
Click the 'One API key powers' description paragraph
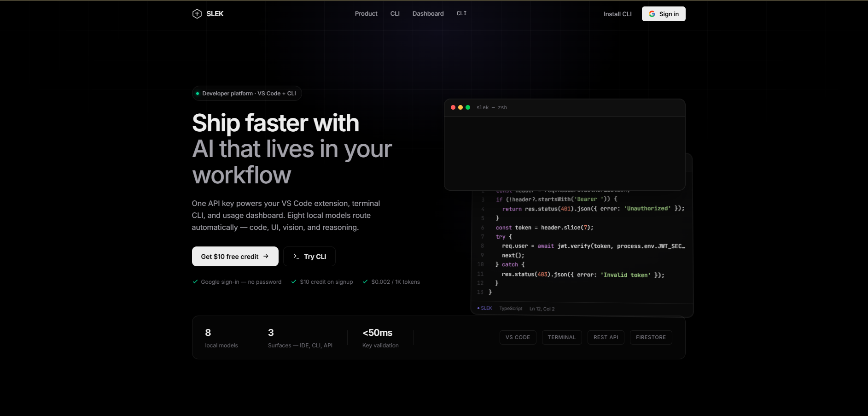coord(286,215)
